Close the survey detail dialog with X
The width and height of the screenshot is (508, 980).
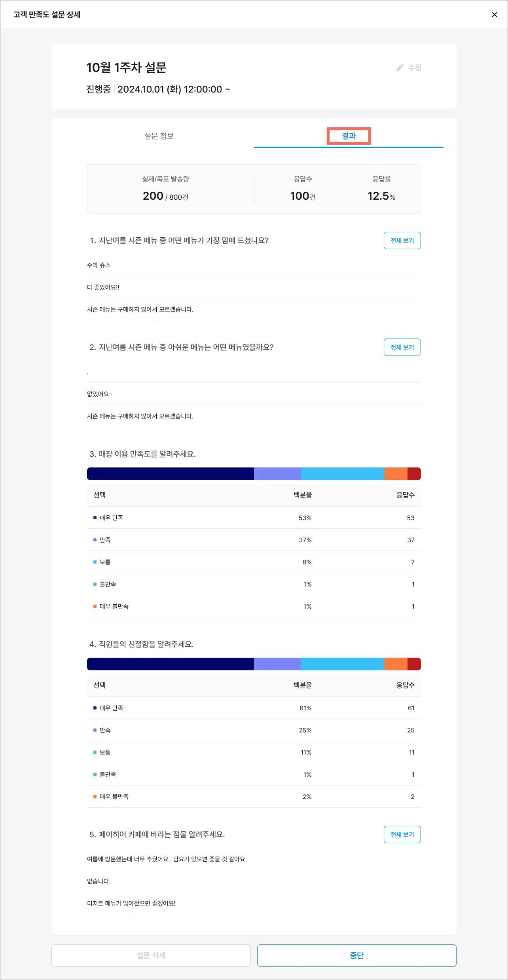pyautogui.click(x=494, y=15)
